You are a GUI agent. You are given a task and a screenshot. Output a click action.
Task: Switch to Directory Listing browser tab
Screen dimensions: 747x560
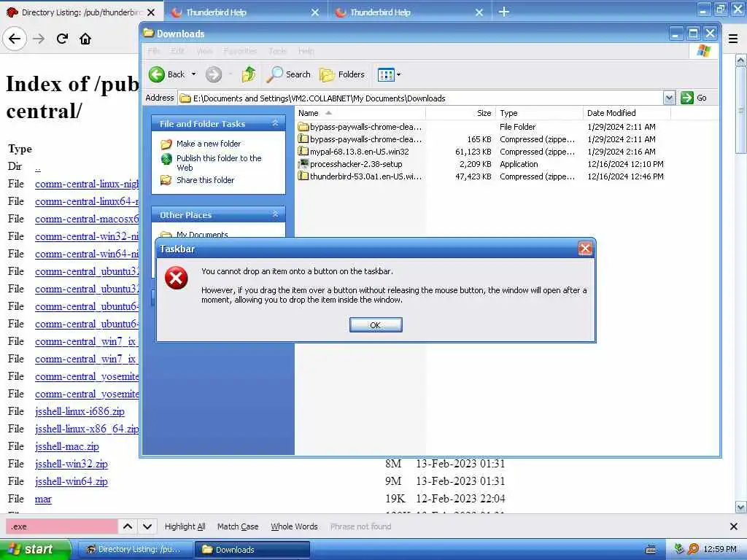tap(82, 12)
